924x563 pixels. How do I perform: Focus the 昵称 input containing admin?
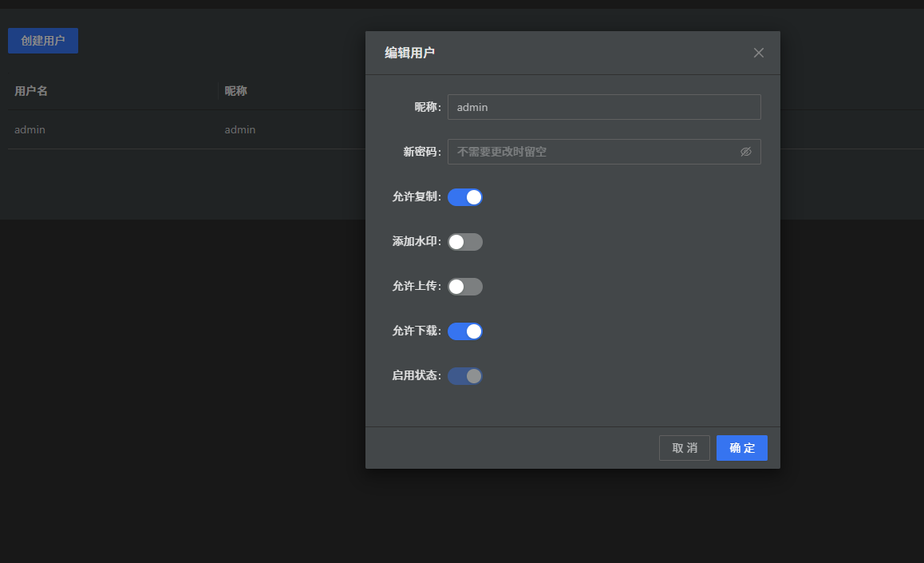pos(603,107)
